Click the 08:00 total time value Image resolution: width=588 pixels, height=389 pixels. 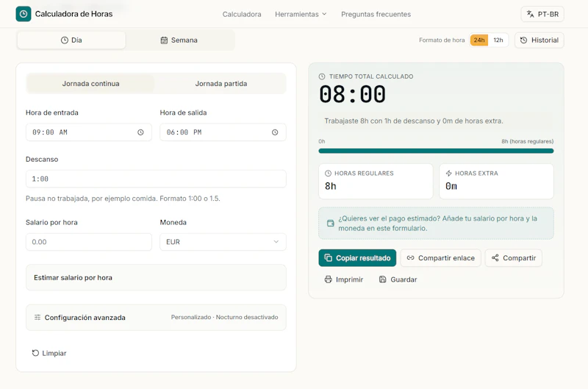point(352,94)
